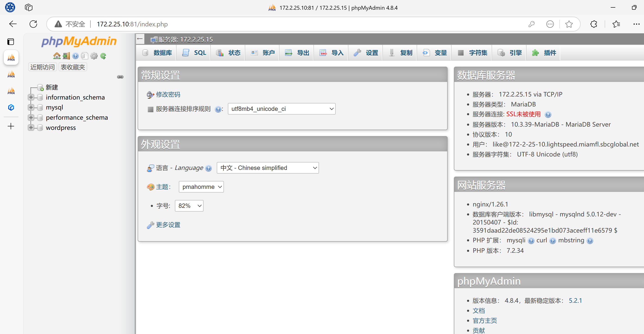Open font size 82% selector
Screen dimensions: 644x334
click(189, 206)
